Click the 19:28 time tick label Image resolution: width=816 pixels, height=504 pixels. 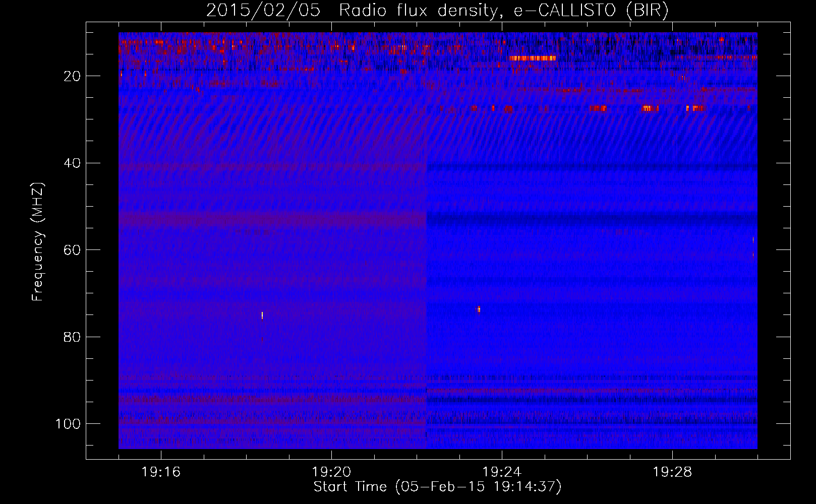point(672,472)
